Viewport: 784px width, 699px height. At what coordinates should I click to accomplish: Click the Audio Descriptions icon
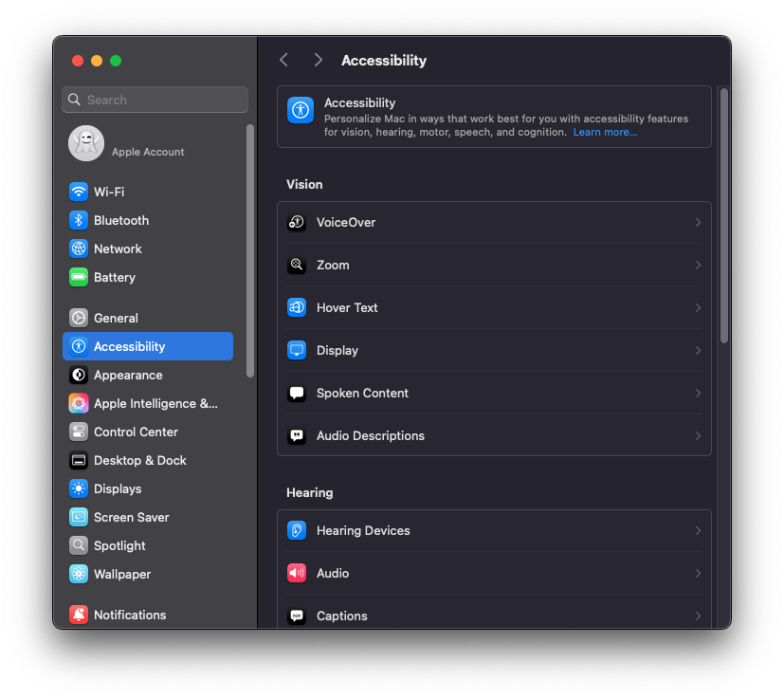point(297,436)
